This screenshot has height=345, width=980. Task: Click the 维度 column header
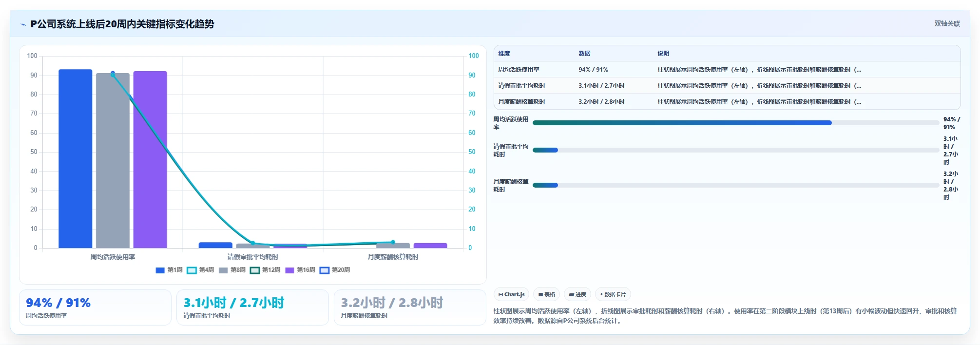pos(504,54)
